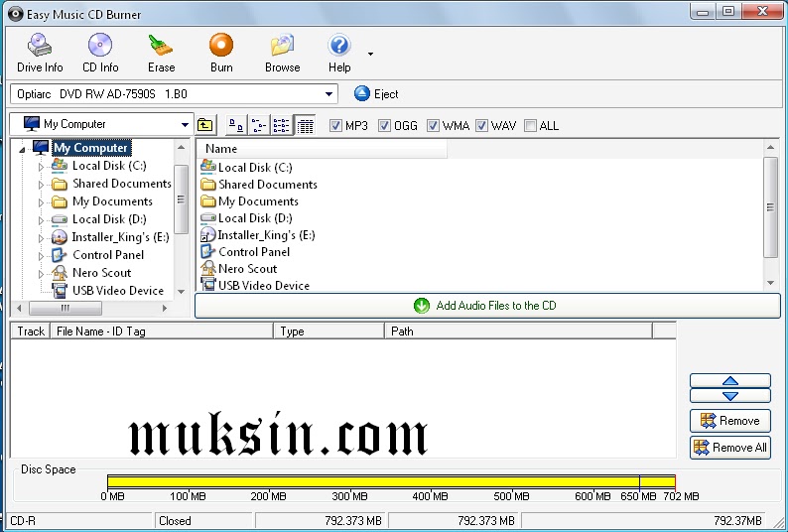The image size is (788, 532).
Task: Select USB Video Device in the tree
Action: point(118,291)
